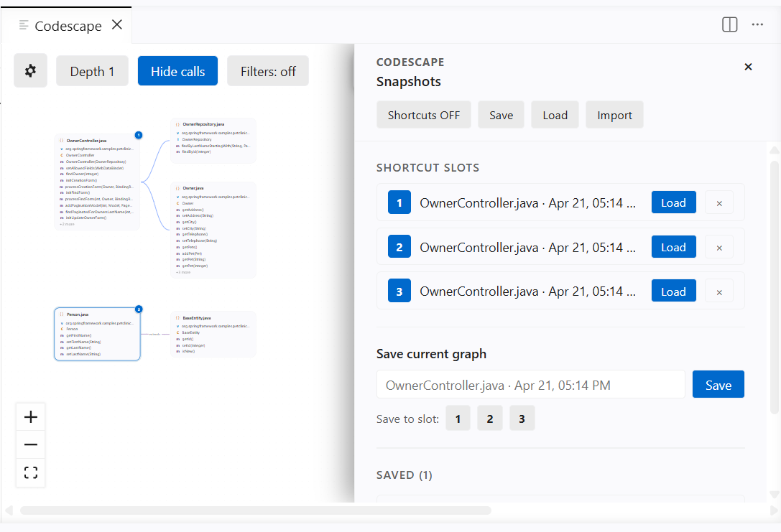This screenshot has height=532, width=781.
Task: Save the current graph
Action: 718,385
